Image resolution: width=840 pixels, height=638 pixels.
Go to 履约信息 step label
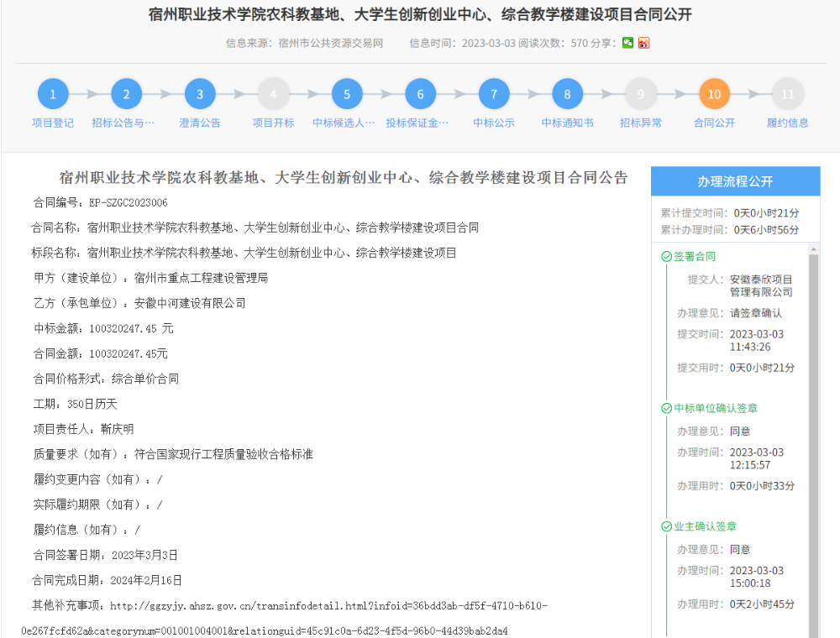point(788,123)
